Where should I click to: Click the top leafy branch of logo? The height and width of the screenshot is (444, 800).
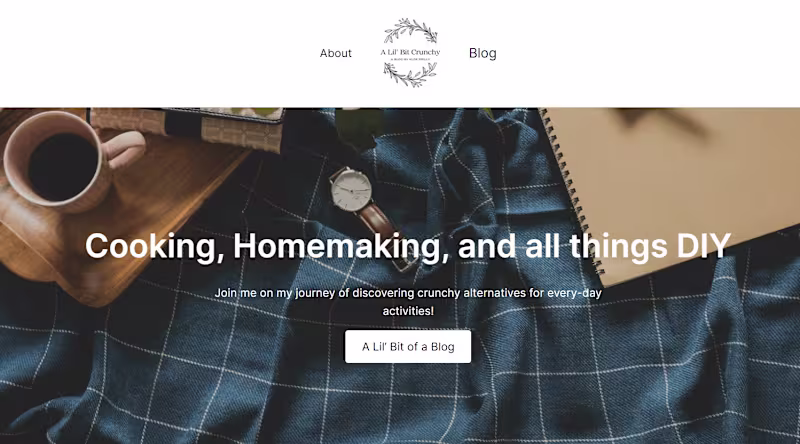click(411, 30)
